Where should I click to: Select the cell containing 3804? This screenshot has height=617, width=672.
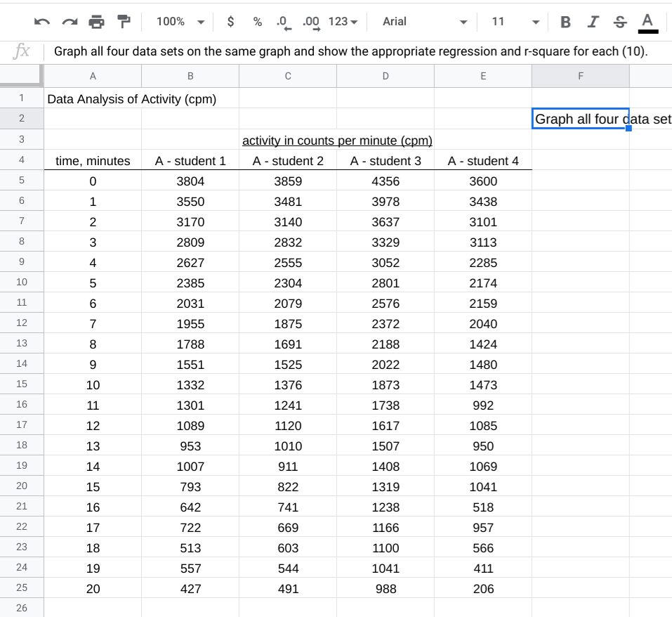pos(190,181)
